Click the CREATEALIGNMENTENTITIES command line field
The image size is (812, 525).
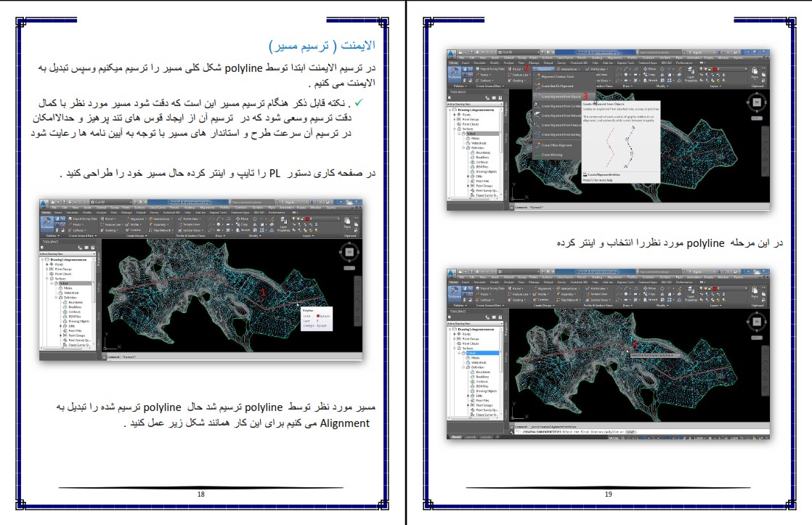click(577, 431)
